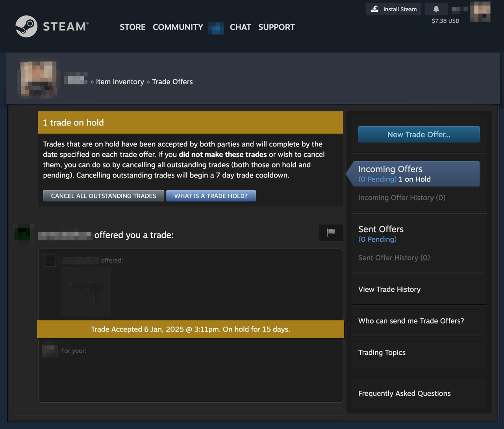Open the SUPPORT page
Viewport: 504px width, 429px height.
tap(276, 27)
